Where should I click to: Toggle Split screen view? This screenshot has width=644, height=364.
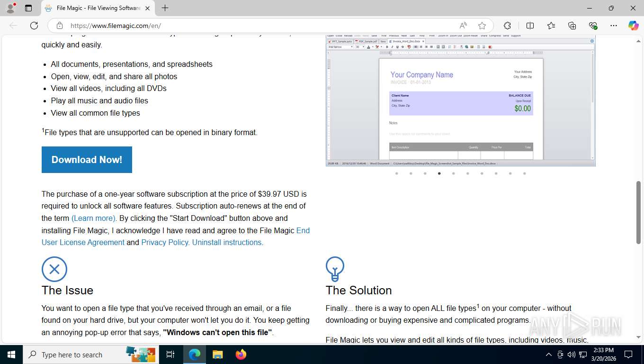click(x=530, y=26)
